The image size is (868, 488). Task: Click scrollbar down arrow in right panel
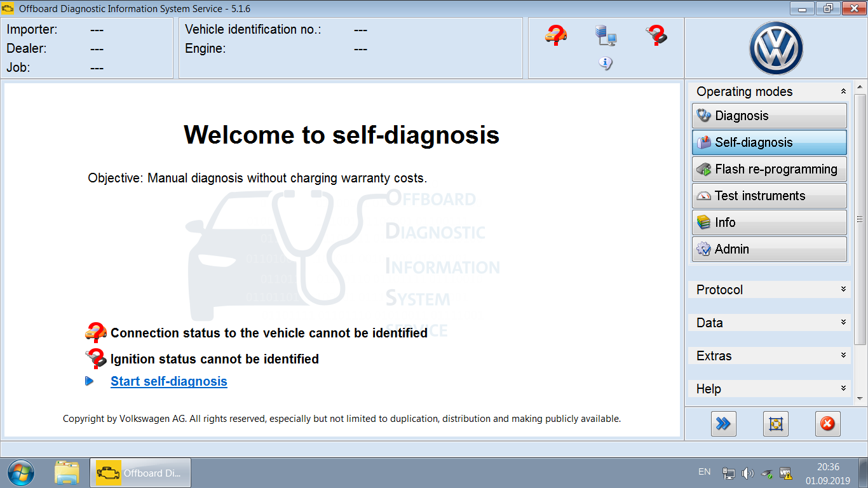860,398
